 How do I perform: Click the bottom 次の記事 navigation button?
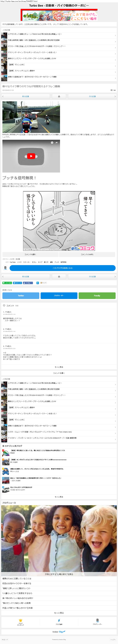coord(92,276)
